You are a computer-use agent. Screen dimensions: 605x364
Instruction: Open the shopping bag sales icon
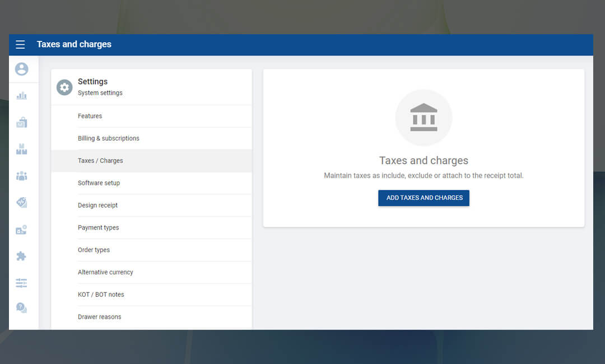click(x=21, y=122)
